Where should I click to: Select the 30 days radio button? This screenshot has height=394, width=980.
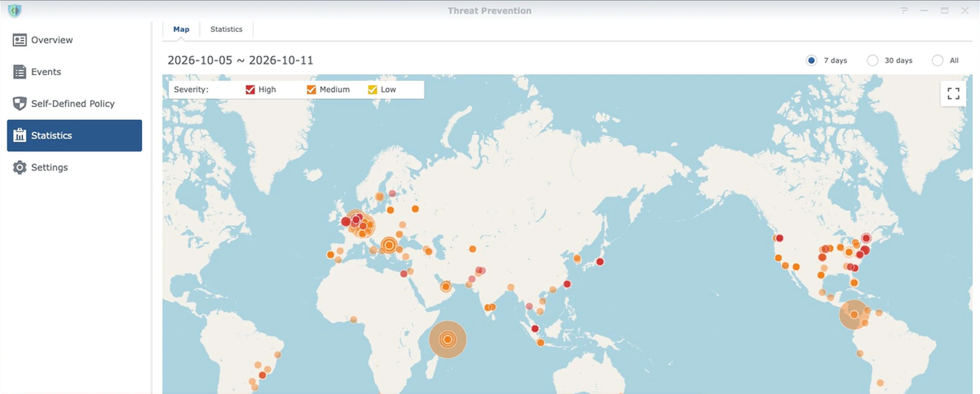[x=872, y=60]
